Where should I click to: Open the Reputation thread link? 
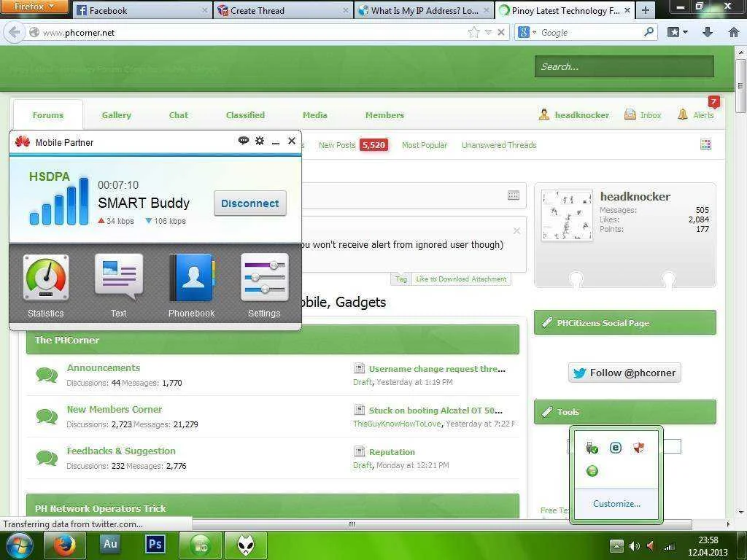coord(392,451)
